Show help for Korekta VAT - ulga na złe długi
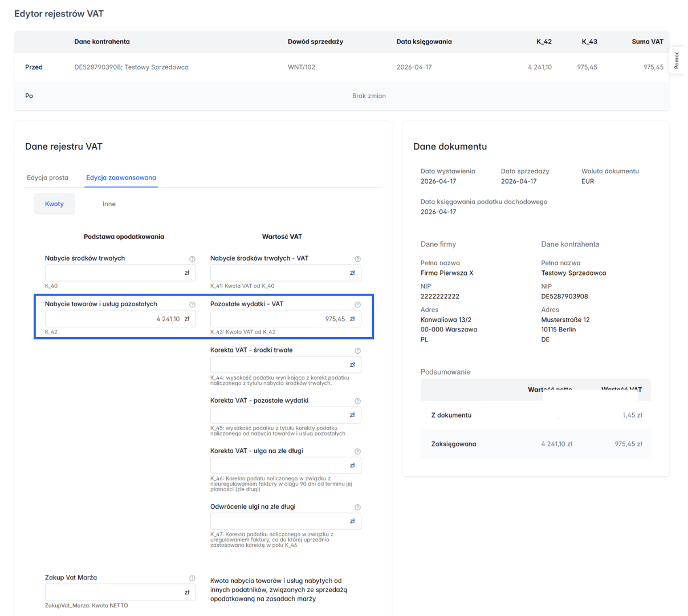 click(x=357, y=451)
